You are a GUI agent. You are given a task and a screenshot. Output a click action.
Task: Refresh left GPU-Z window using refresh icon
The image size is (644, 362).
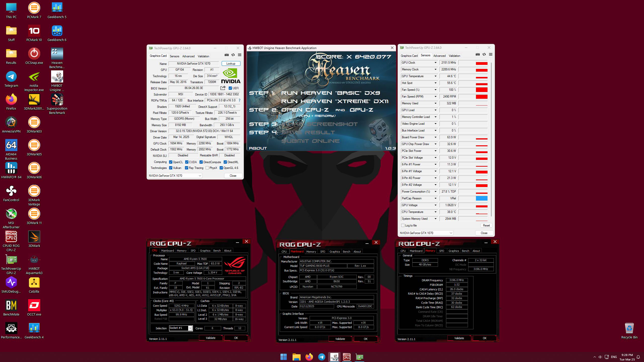pyautogui.click(x=233, y=55)
